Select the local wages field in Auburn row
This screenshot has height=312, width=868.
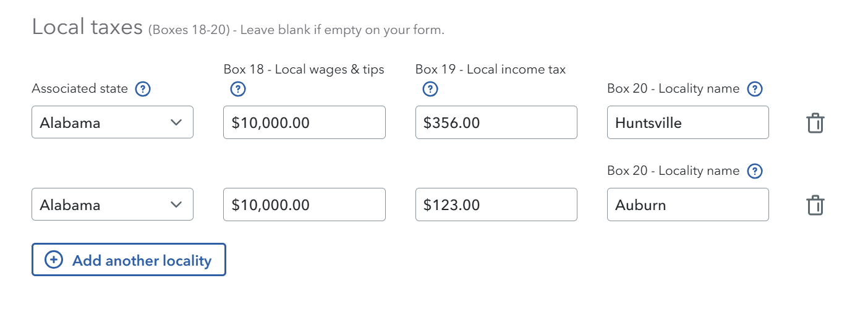pyautogui.click(x=304, y=204)
